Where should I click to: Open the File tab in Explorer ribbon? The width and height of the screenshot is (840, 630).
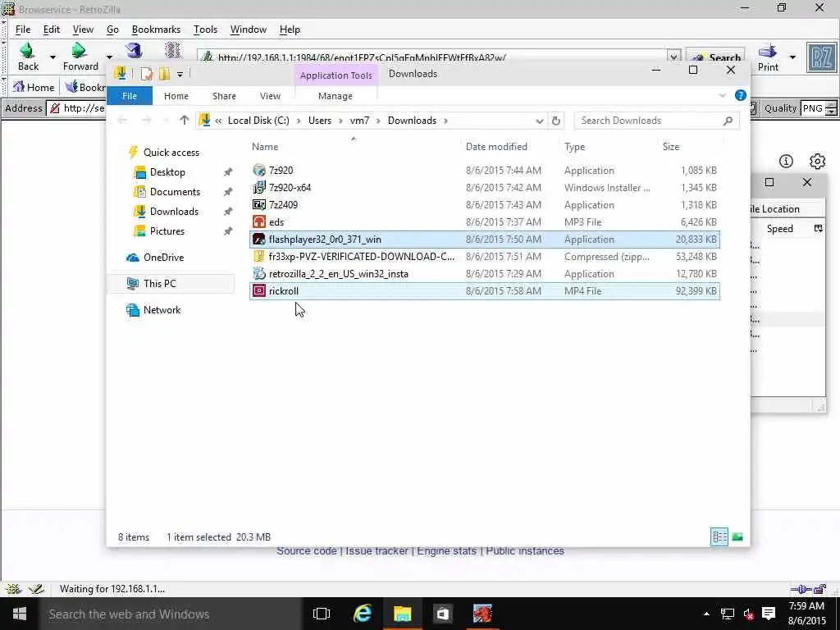coord(130,96)
